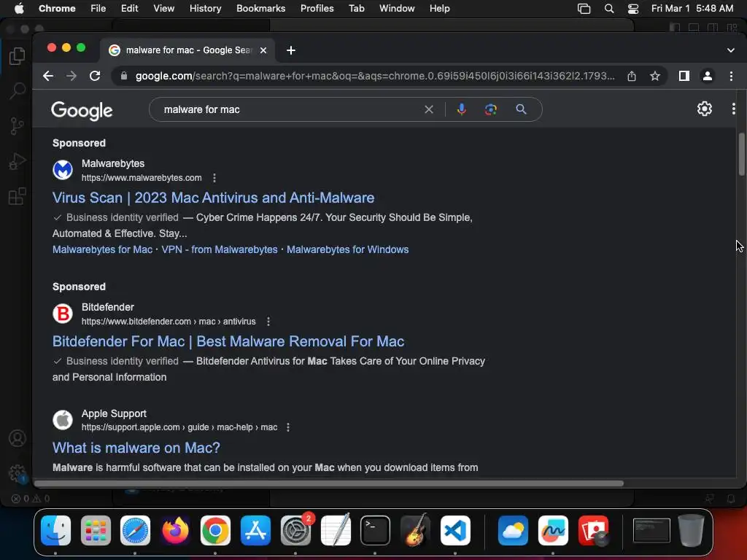Open Virus Scan 2023 Mac Antivirus link
The width and height of the screenshot is (747, 560).
point(214,198)
